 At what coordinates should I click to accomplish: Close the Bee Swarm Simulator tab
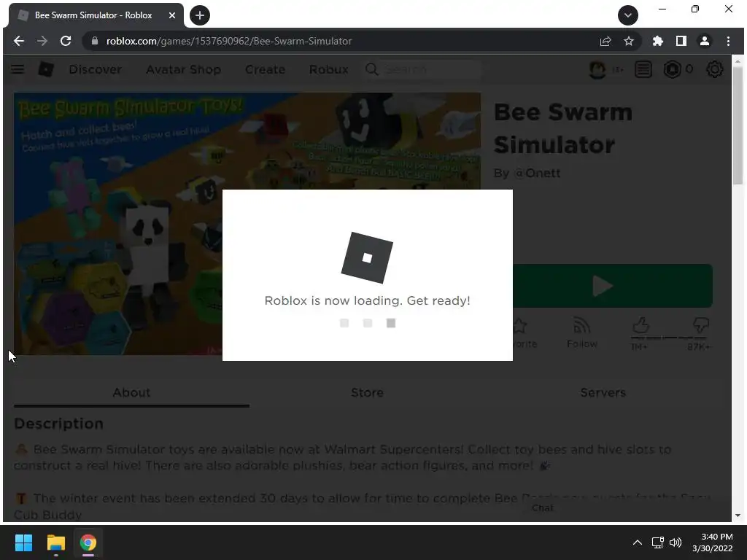pos(172,15)
